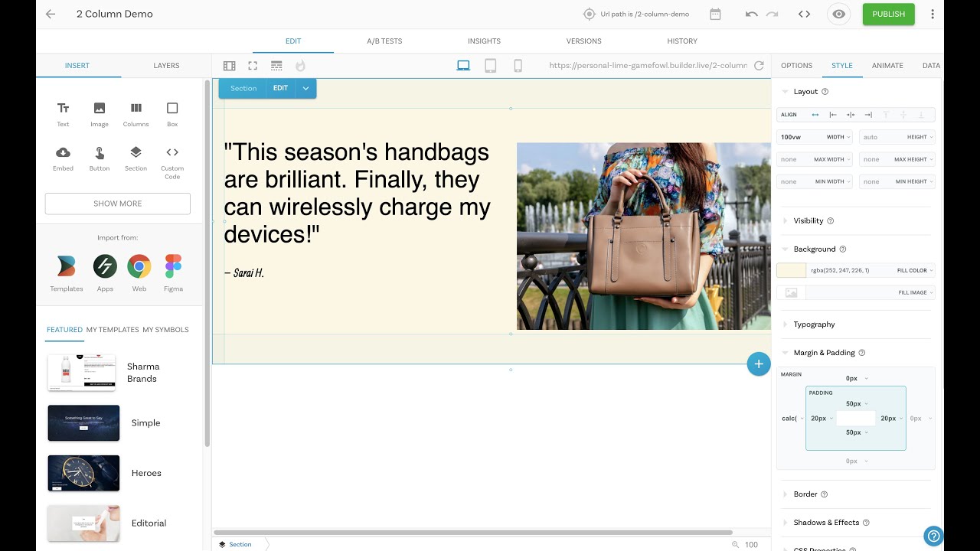Switch to the Insights tab
The width and height of the screenshot is (980, 551).
pyautogui.click(x=484, y=41)
